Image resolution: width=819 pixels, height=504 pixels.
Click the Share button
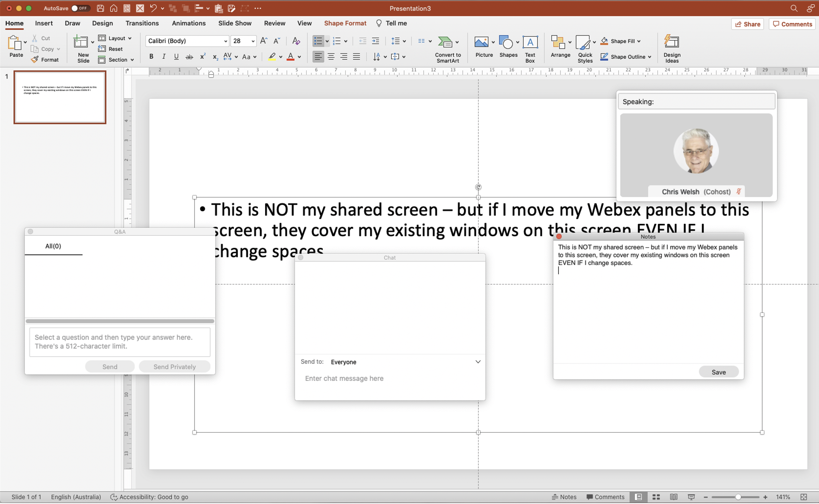747,24
